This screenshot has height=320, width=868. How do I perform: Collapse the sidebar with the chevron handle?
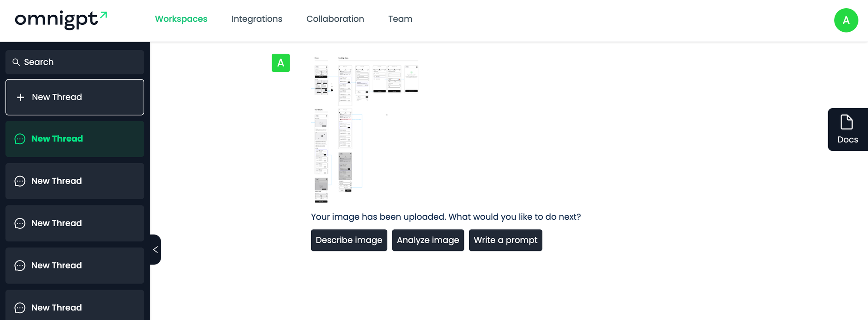[x=155, y=250]
